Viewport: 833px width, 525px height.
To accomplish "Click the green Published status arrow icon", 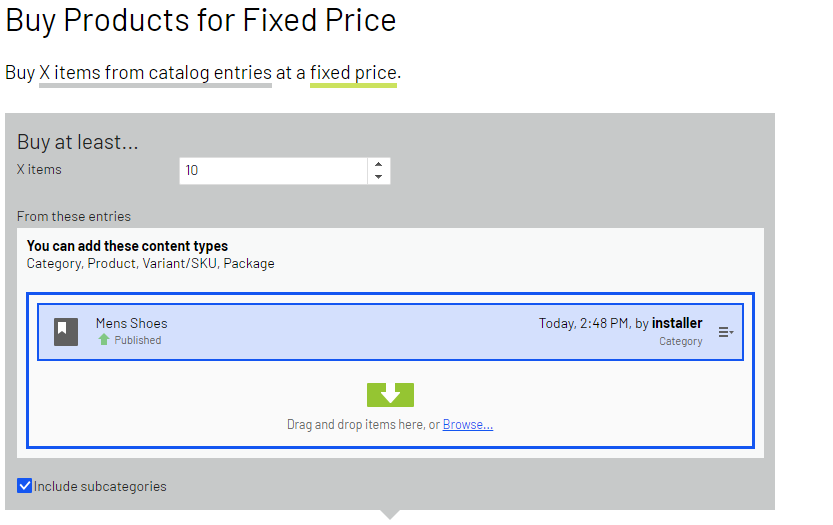I will point(103,340).
